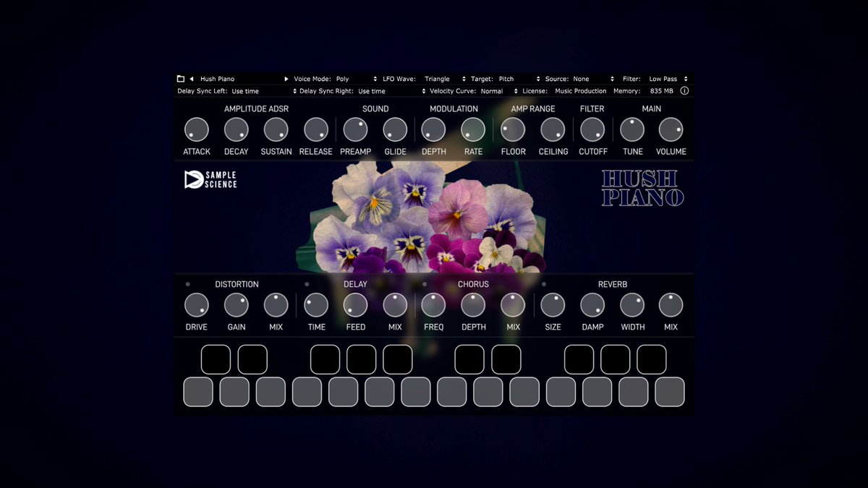868x488 pixels.
Task: Play the leftmost black key
Action: click(x=216, y=359)
